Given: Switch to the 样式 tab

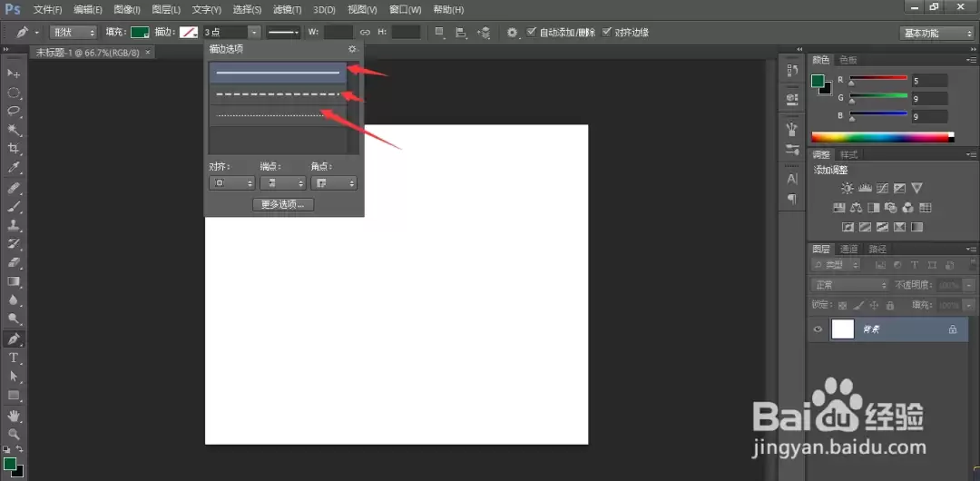Looking at the screenshot, I should (x=848, y=154).
